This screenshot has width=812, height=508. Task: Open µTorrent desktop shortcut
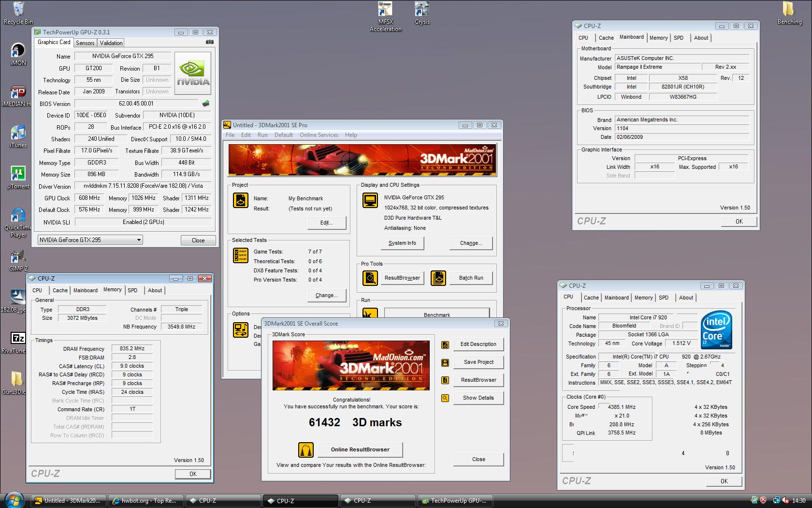point(18,178)
